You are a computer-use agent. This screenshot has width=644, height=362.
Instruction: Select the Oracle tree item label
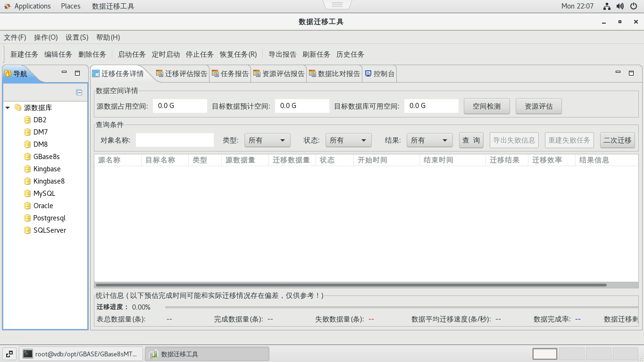pos(43,206)
